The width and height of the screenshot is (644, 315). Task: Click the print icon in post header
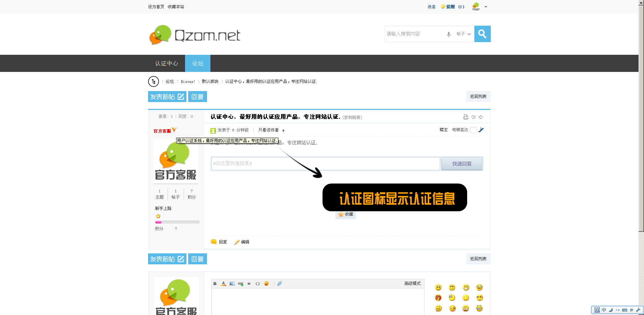466,117
